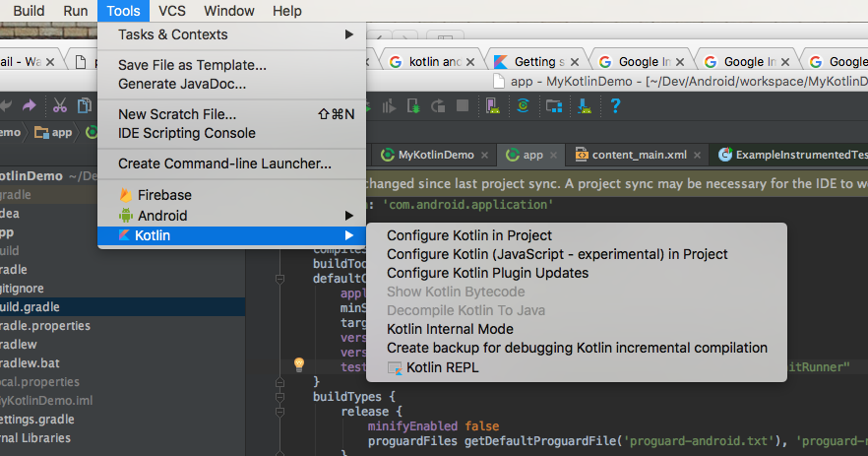868x456 pixels.
Task: Collapse the release block fold marker
Action: (x=279, y=412)
